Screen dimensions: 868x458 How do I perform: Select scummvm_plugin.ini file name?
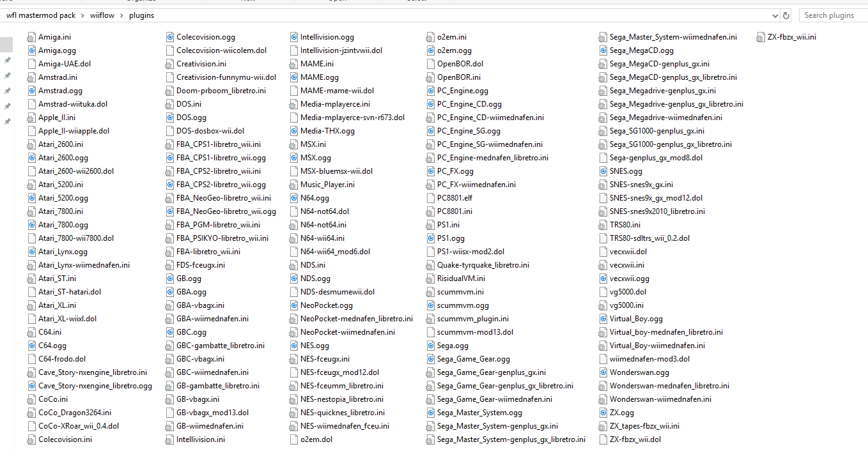[473, 319]
